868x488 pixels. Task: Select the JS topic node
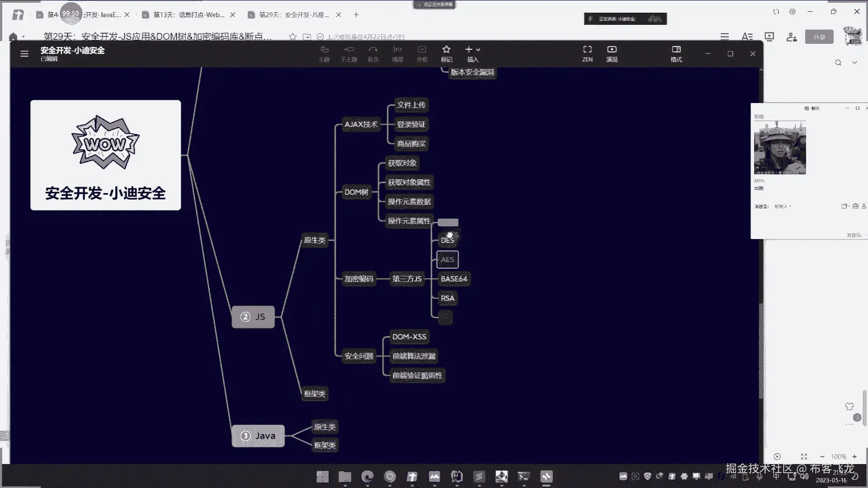click(x=253, y=317)
